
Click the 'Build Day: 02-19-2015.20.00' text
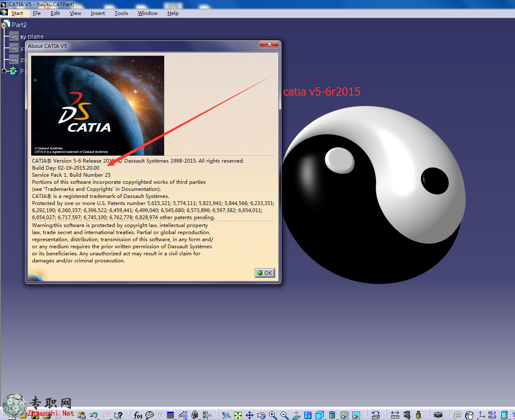tap(66, 168)
